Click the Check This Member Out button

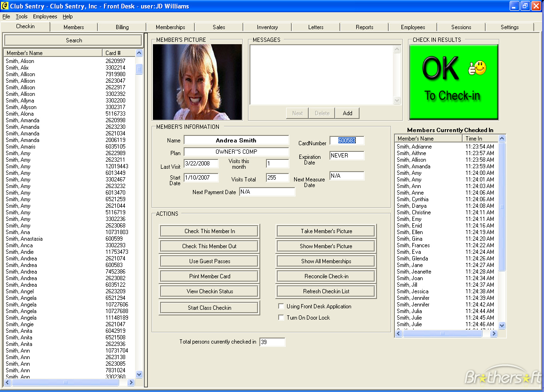click(209, 246)
